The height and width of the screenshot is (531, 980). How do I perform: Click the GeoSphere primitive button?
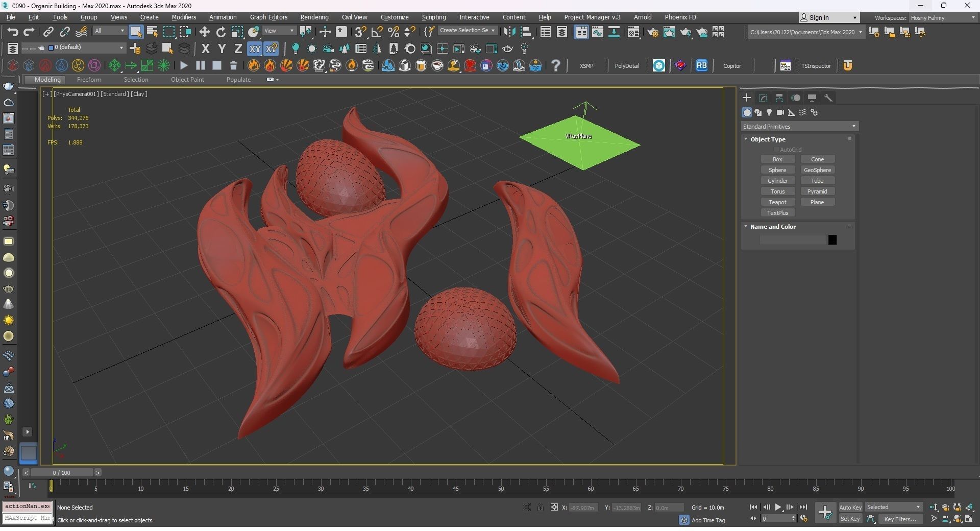pyautogui.click(x=817, y=170)
